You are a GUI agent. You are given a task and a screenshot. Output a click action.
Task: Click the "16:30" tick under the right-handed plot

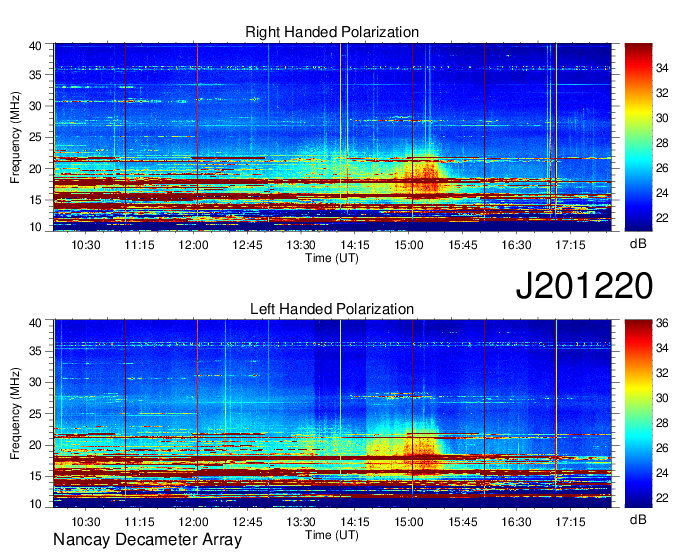pos(517,245)
